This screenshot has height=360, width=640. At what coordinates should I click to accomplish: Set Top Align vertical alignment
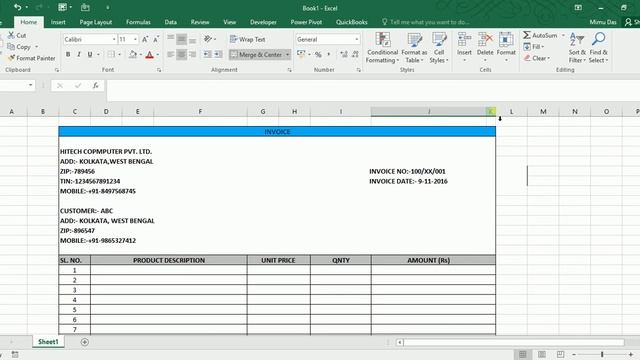(x=171, y=39)
